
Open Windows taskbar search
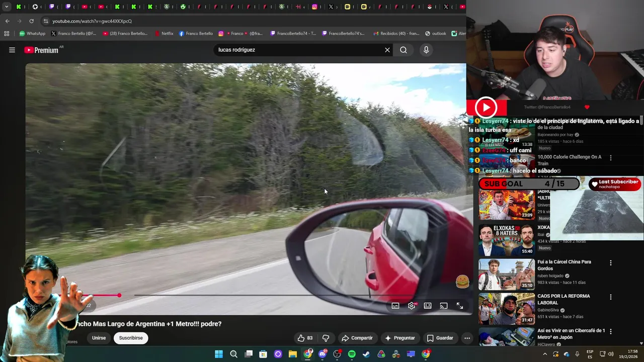coord(233,354)
